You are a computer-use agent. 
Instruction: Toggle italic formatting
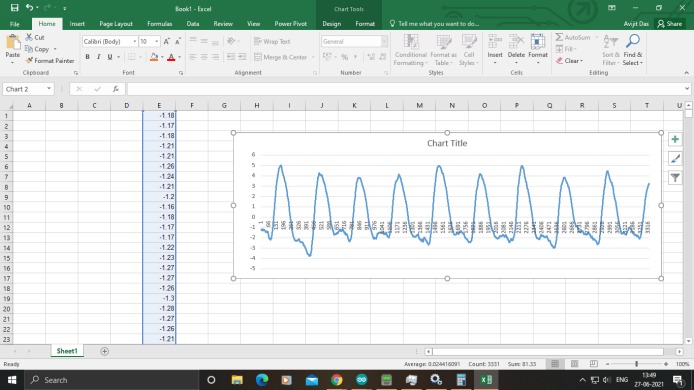[99, 57]
